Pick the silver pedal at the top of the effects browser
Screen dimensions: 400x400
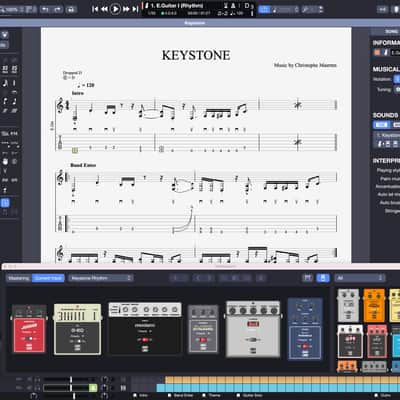pos(348,305)
